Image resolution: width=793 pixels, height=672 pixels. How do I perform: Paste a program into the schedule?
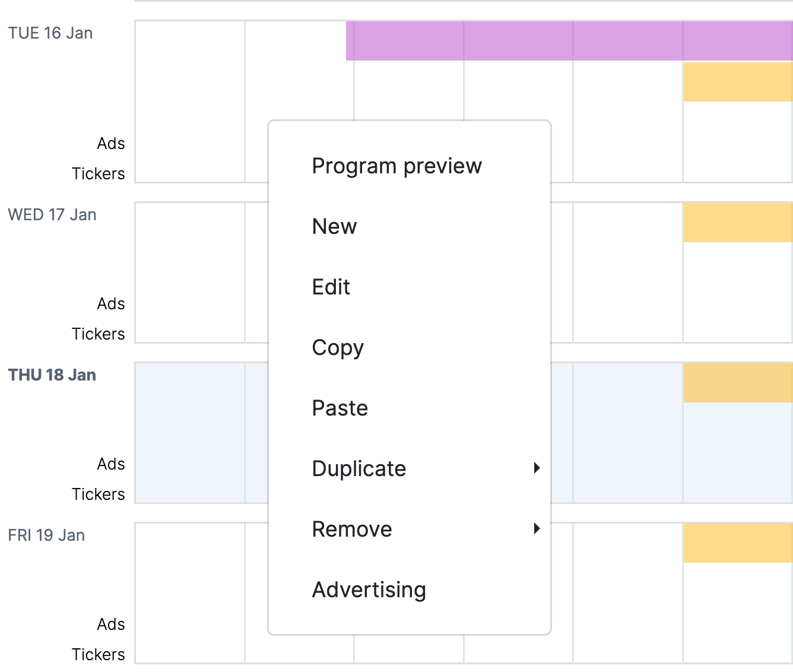[x=340, y=408]
